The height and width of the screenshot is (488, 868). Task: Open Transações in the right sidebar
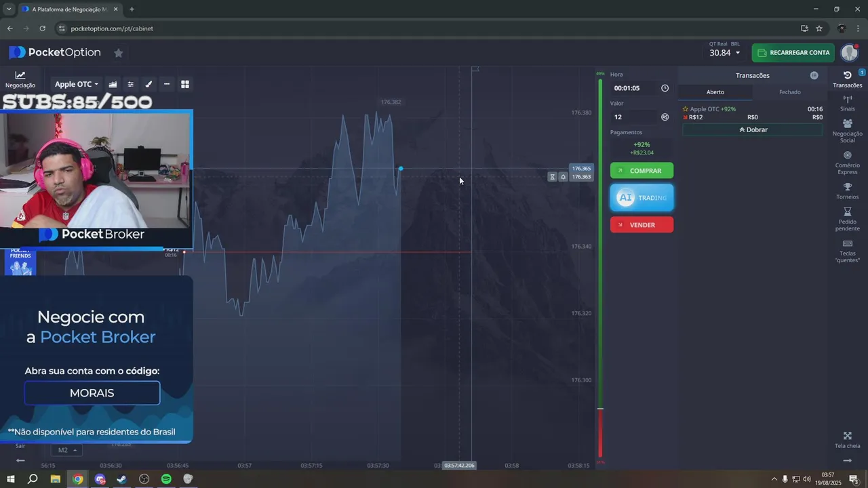848,79
